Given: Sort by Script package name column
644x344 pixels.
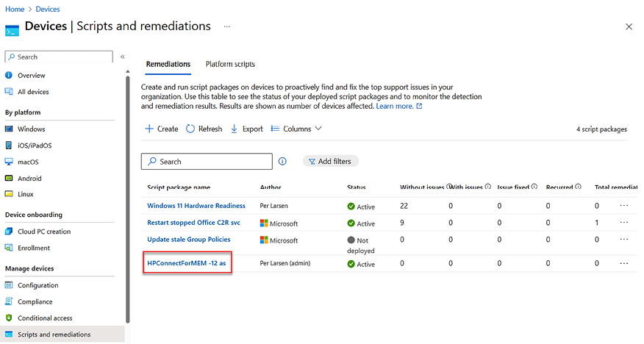Looking at the screenshot, I should tap(179, 187).
